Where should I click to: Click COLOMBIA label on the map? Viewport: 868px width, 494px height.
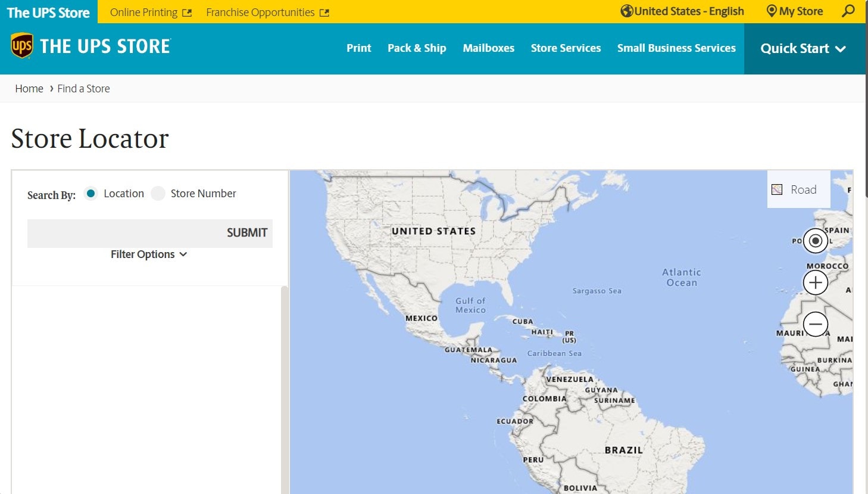point(544,399)
